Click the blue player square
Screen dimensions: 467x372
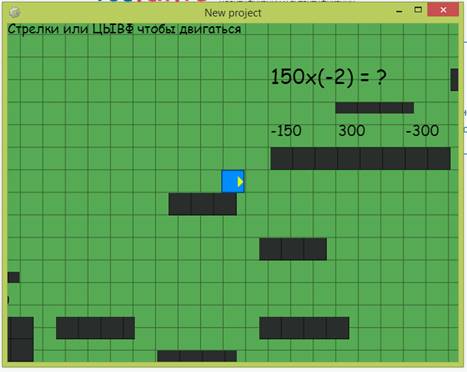click(233, 181)
